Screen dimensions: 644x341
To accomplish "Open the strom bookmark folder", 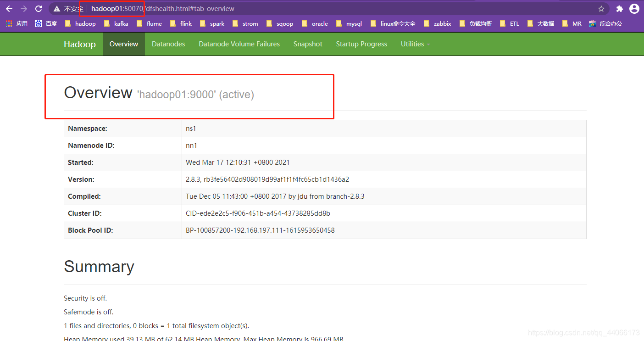I will 245,23.
